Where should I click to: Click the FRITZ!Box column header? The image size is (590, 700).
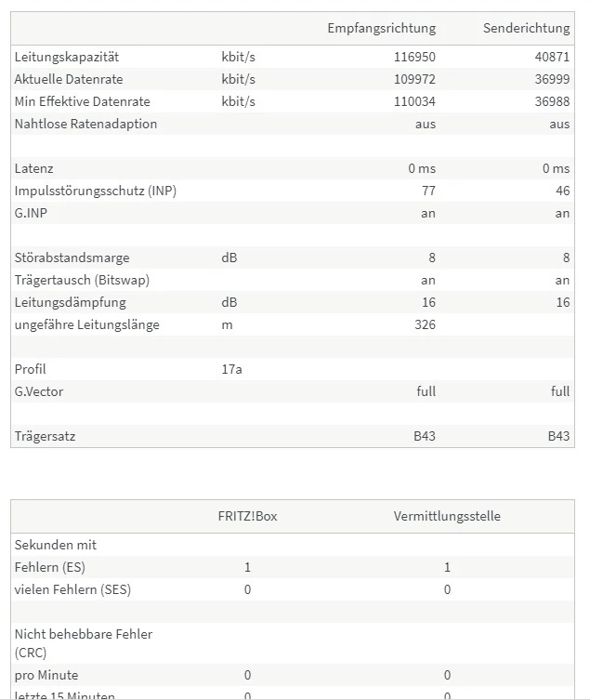click(248, 516)
